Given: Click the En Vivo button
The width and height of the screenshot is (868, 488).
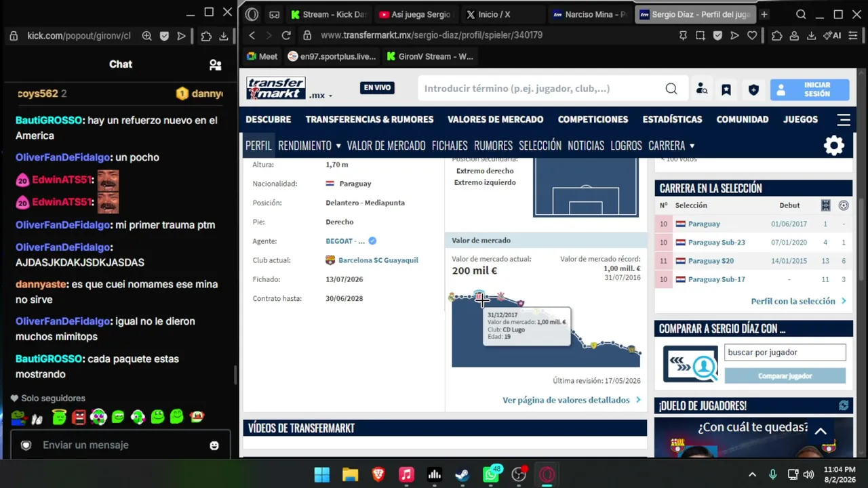Looking at the screenshot, I should pos(377,87).
